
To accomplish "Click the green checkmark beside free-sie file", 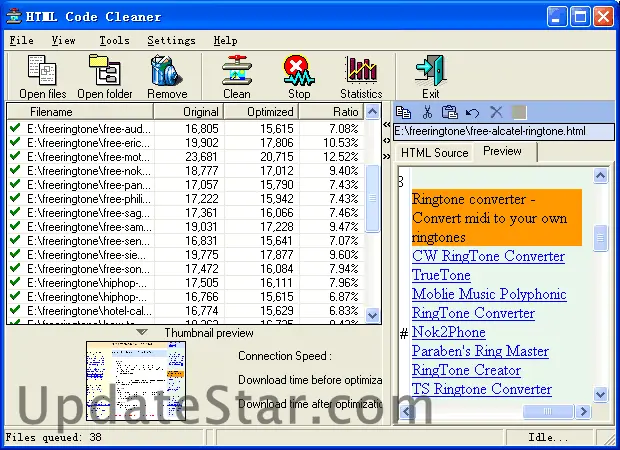I will tap(15, 254).
